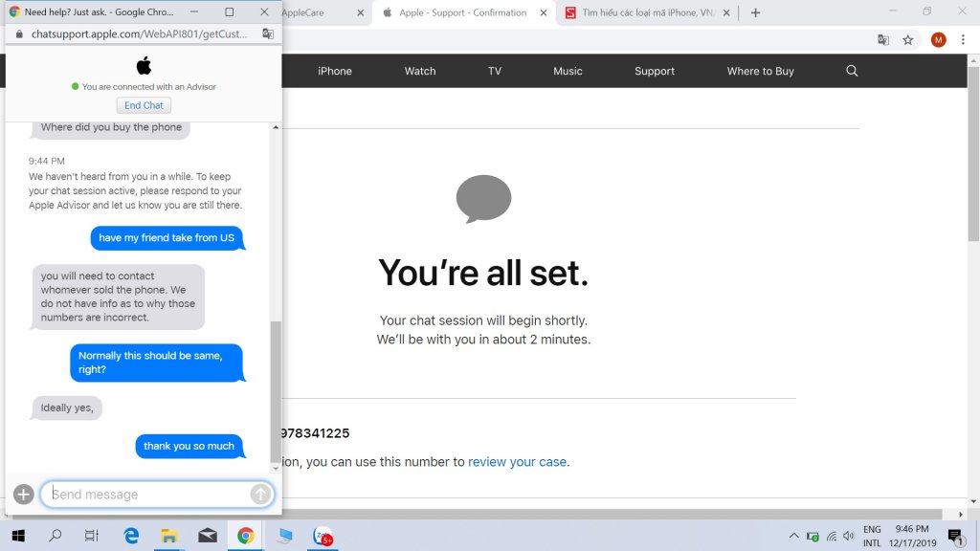Click the chat popup URL text
980x551 pixels.
pos(140,33)
